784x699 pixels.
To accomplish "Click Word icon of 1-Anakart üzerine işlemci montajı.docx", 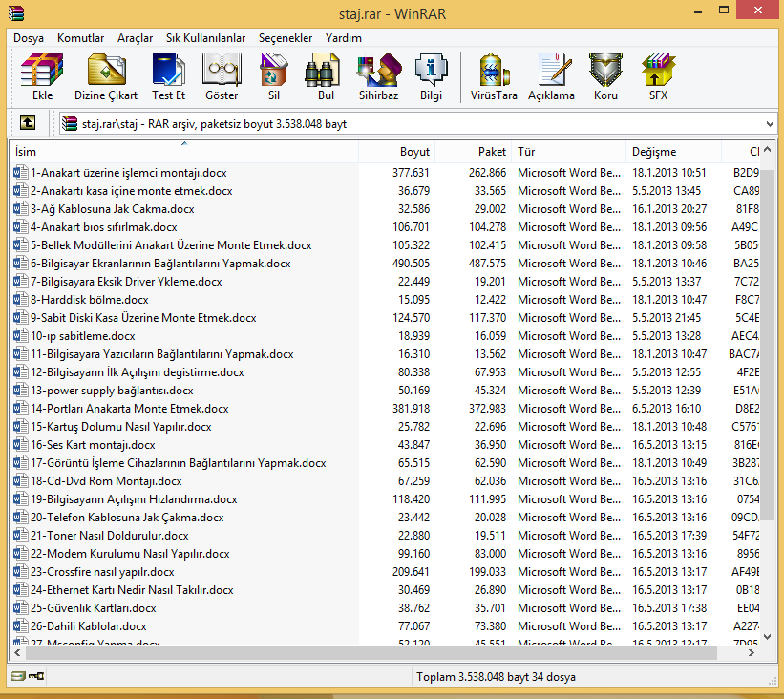I will pos(20,173).
